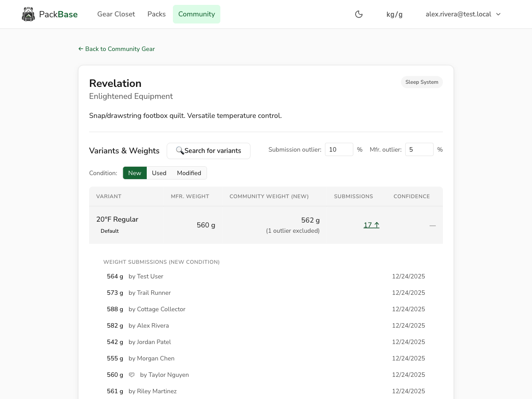Expand the 17 submissions list

tap(368, 225)
